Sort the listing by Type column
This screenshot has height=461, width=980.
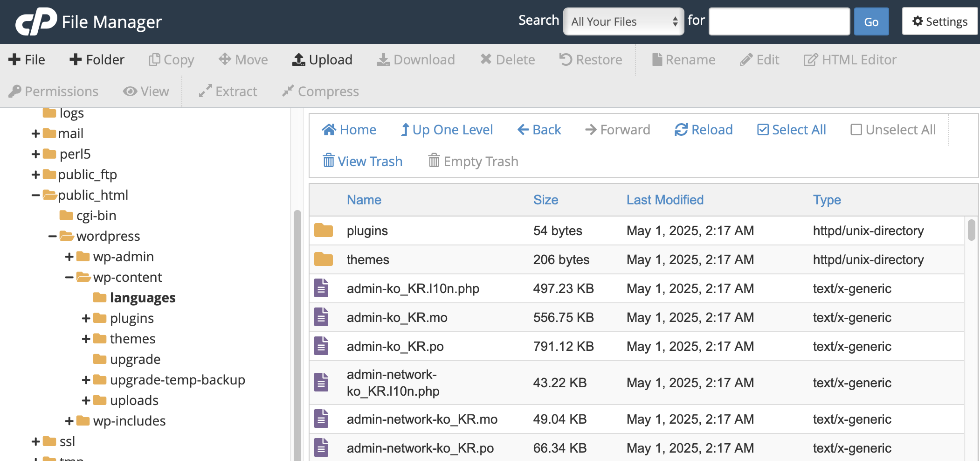coord(827,200)
